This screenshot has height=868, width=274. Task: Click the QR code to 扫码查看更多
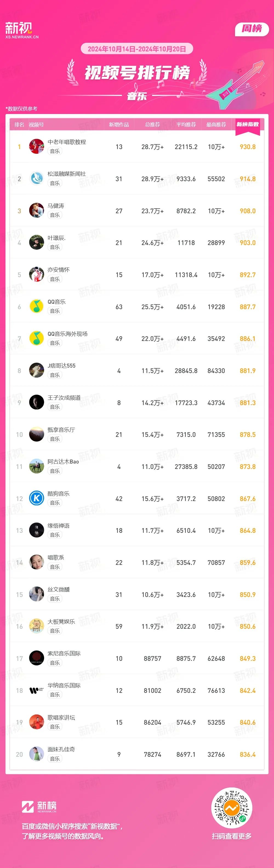point(232,808)
